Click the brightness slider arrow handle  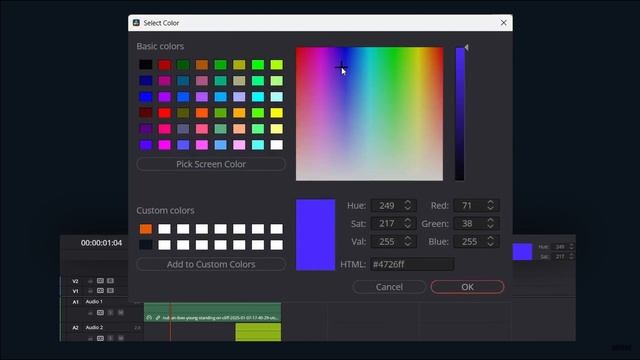pos(467,48)
